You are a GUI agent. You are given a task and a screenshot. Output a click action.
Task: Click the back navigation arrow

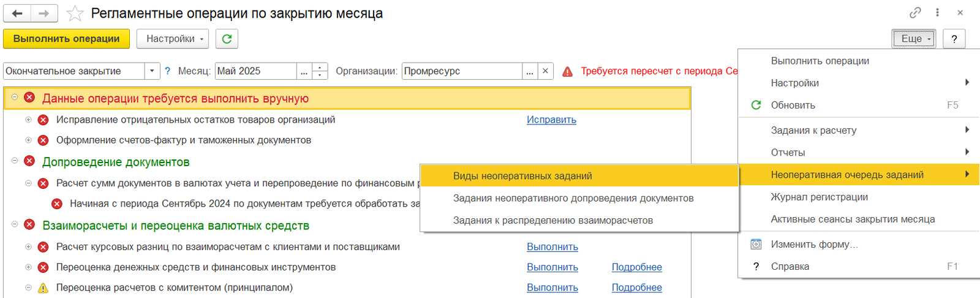pos(17,13)
